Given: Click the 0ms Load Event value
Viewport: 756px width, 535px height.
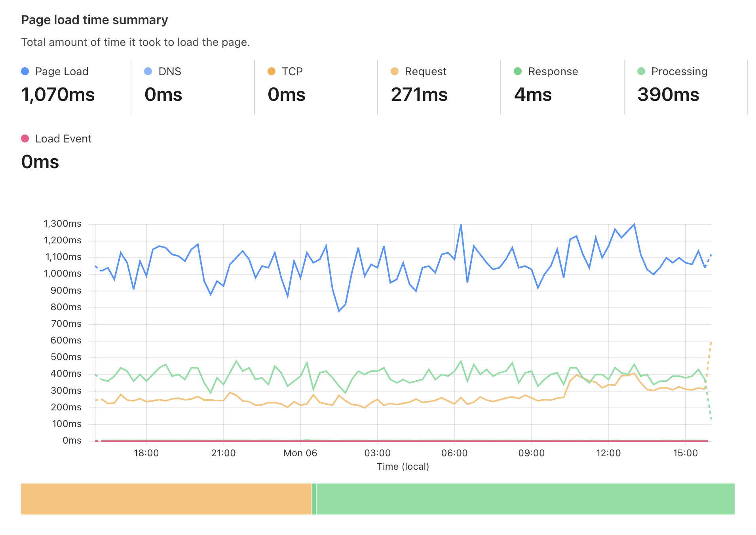Looking at the screenshot, I should [x=40, y=162].
